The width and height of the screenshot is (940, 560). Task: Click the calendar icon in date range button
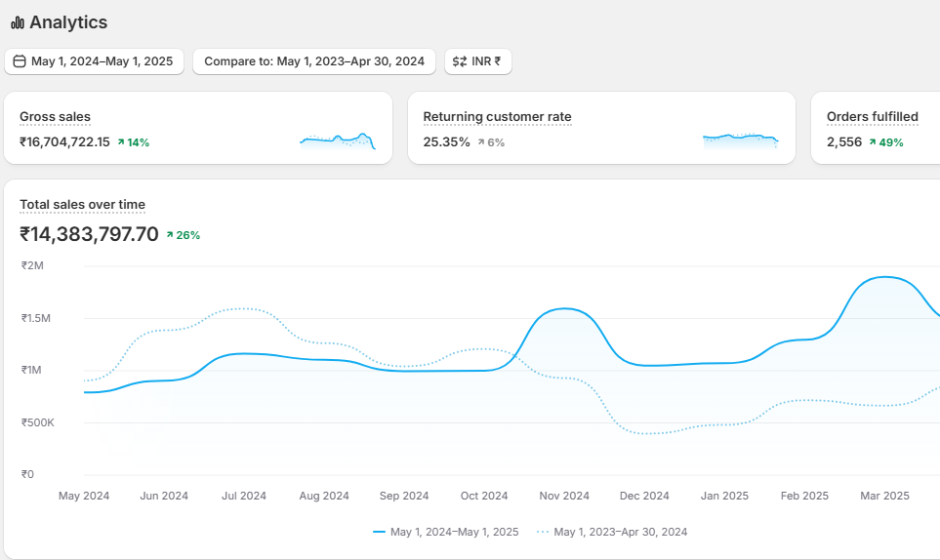click(x=20, y=61)
